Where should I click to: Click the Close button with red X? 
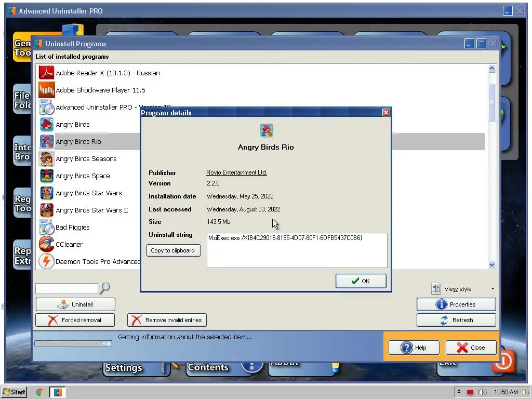[x=471, y=348]
